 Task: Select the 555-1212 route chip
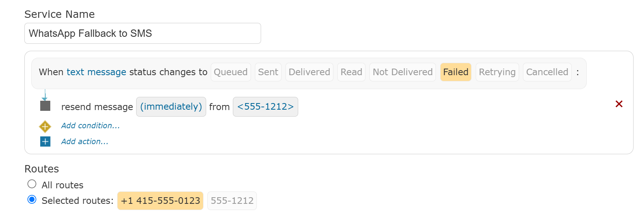coord(232,201)
